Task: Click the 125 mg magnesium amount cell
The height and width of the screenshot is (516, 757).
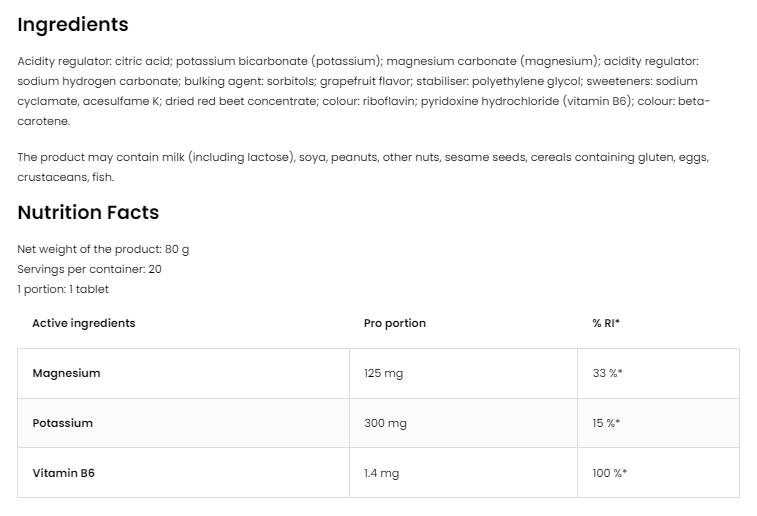Action: point(383,373)
